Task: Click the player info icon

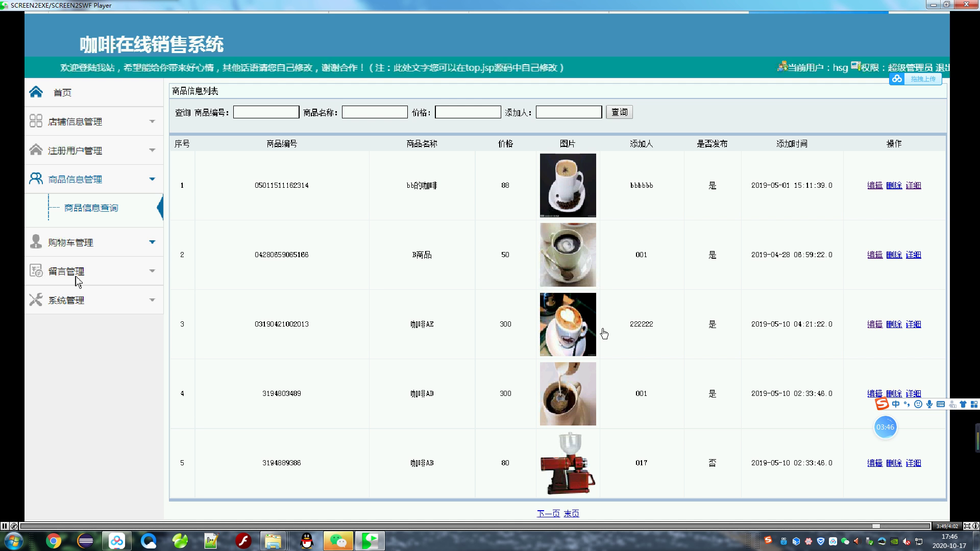Action: click(x=975, y=526)
